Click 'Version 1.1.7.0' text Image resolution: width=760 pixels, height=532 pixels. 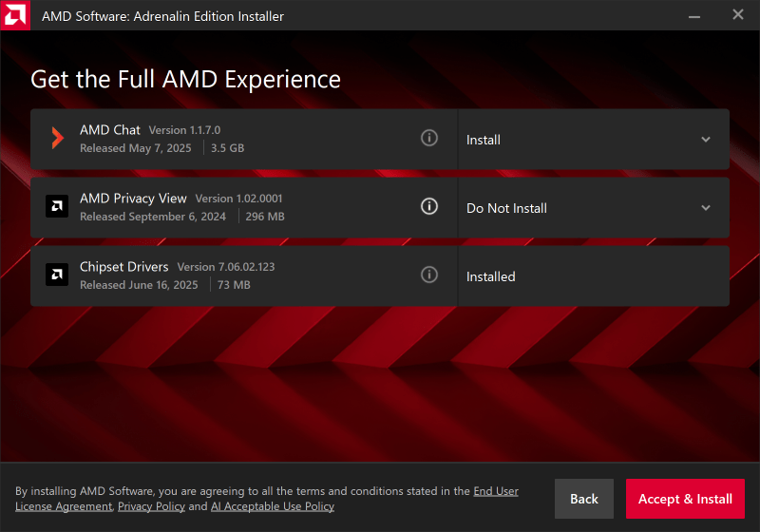184,130
